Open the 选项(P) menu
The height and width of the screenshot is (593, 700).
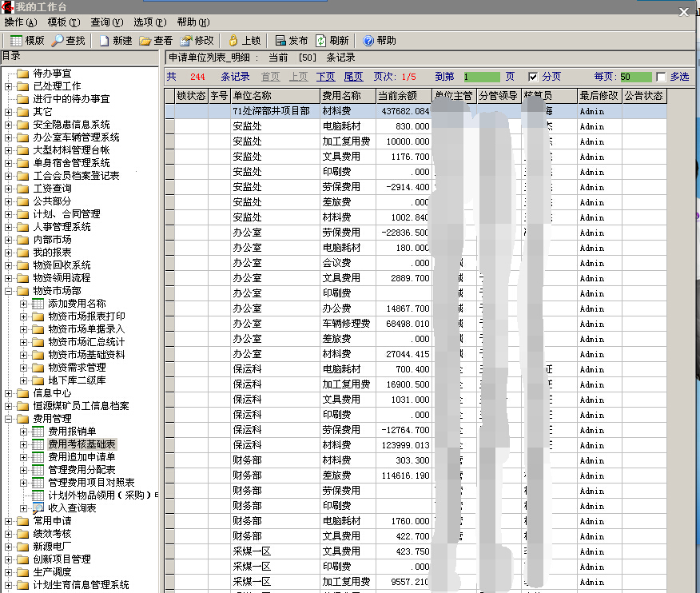(149, 22)
